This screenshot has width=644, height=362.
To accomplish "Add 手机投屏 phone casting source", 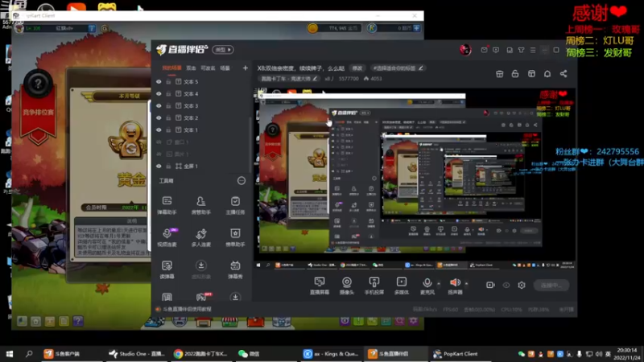I will 374,286.
